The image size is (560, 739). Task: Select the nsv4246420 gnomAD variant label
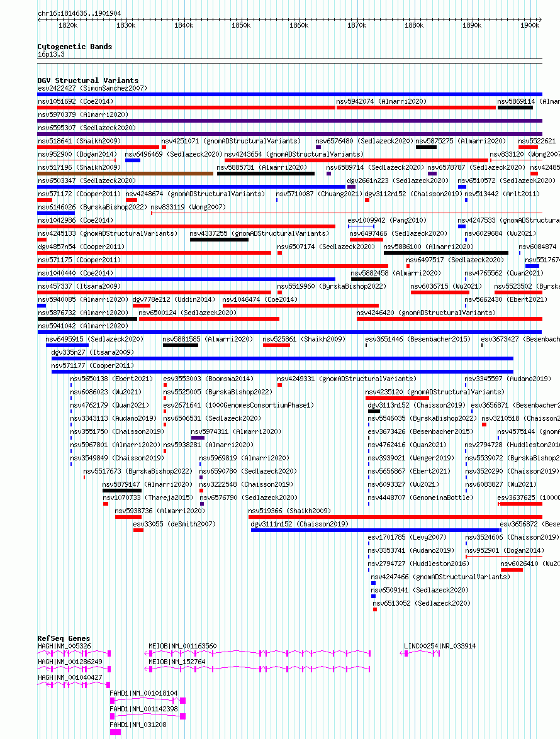pos(426,313)
